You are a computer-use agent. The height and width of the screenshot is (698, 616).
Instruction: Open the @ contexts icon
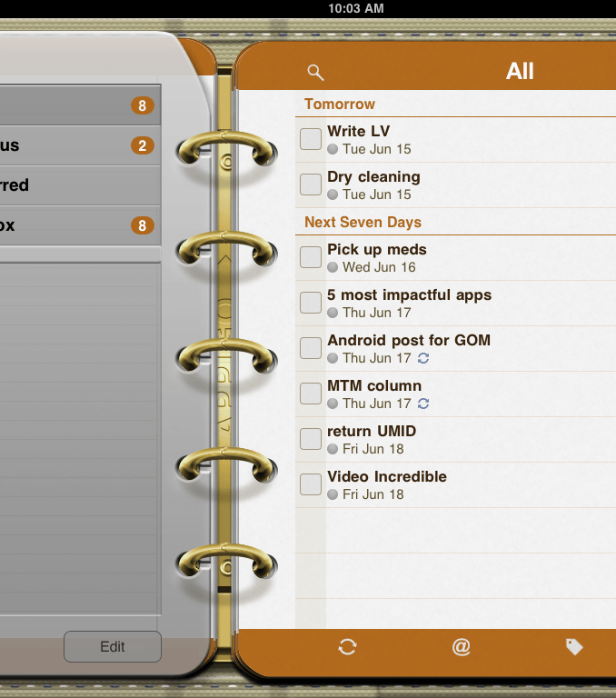(462, 647)
